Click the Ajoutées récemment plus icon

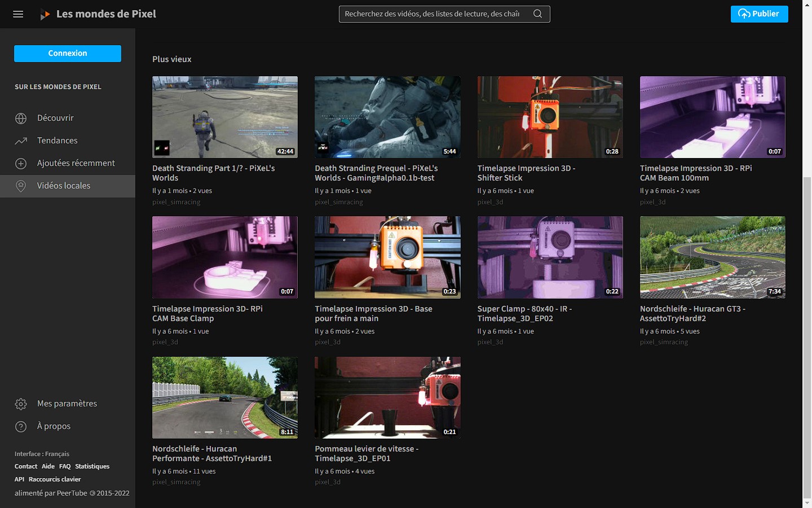21,164
